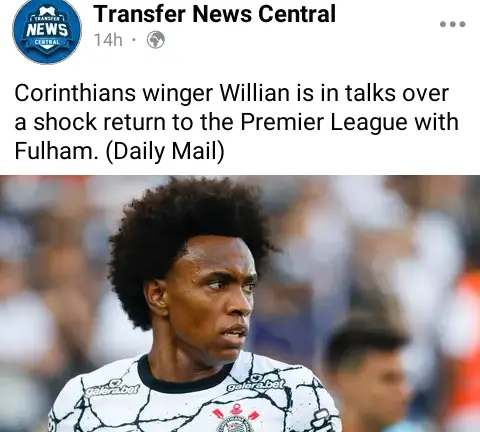
Task: Open the post via the 14h timestamp
Action: point(108,40)
